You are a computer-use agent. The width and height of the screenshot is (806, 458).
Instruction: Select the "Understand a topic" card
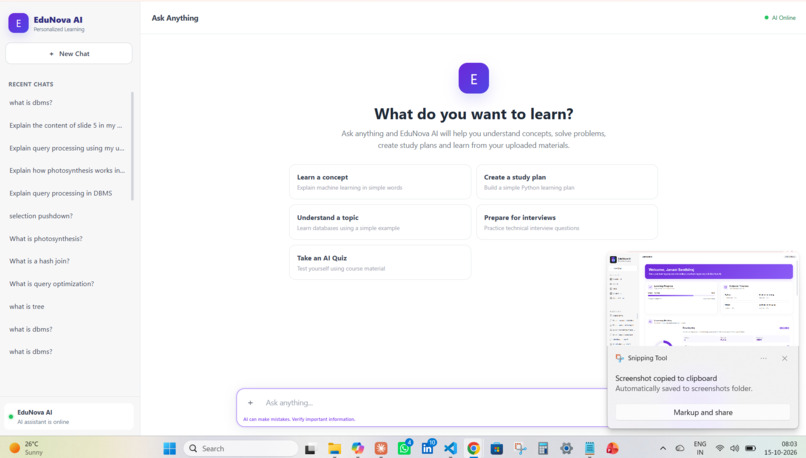click(380, 222)
